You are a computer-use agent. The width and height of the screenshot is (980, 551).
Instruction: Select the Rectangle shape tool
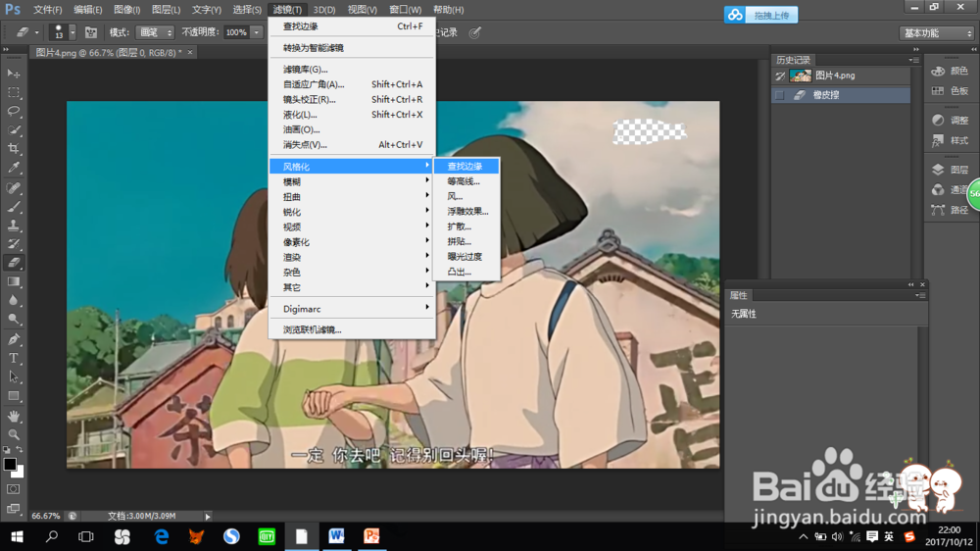(x=13, y=396)
